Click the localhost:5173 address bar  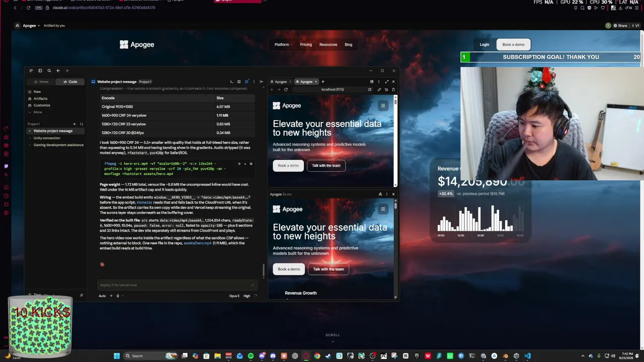pyautogui.click(x=332, y=89)
